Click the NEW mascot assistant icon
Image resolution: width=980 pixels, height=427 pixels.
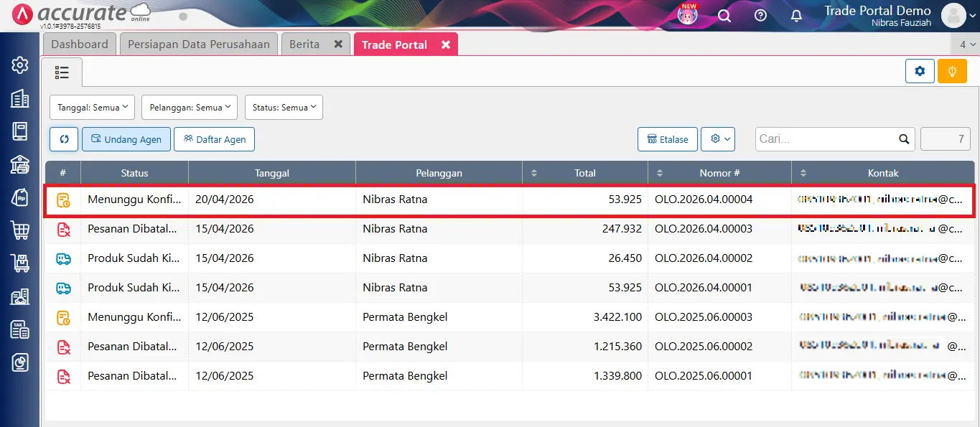[688, 14]
